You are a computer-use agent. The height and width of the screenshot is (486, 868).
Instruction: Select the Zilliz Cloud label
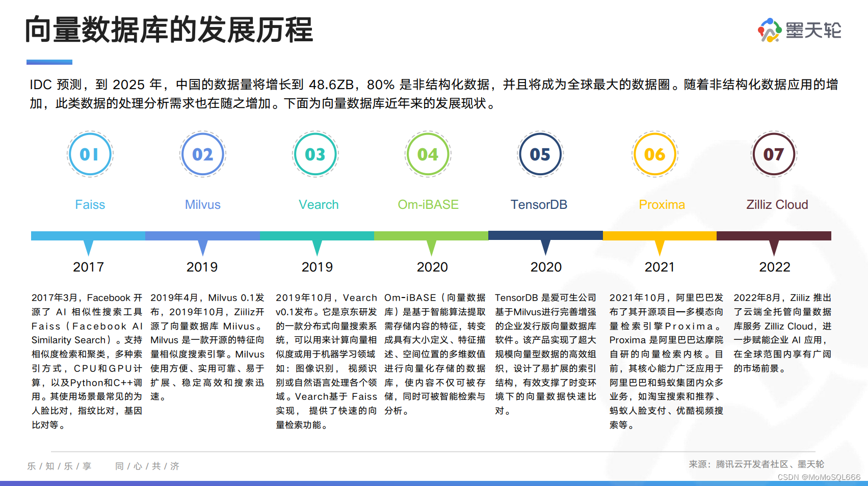pyautogui.click(x=777, y=205)
